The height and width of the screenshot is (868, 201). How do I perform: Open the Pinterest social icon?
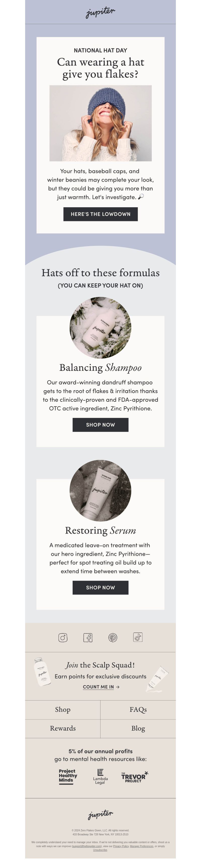[113, 637]
